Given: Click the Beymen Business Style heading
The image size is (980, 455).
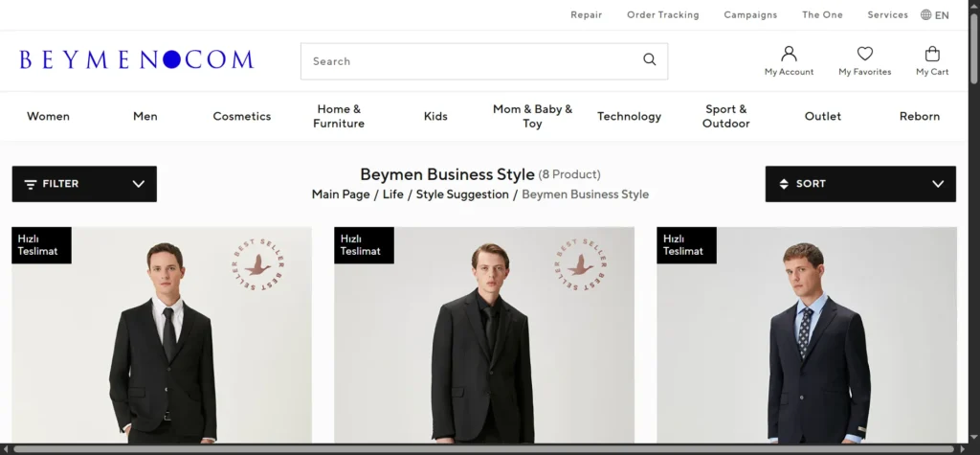Looking at the screenshot, I should [448, 174].
